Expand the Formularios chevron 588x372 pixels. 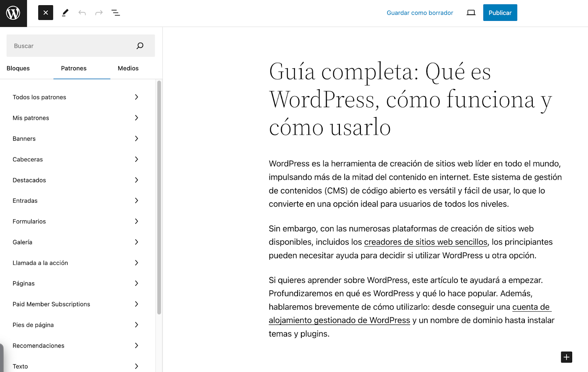136,221
